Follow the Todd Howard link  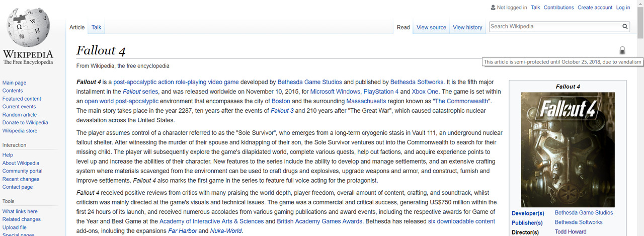[571, 232]
